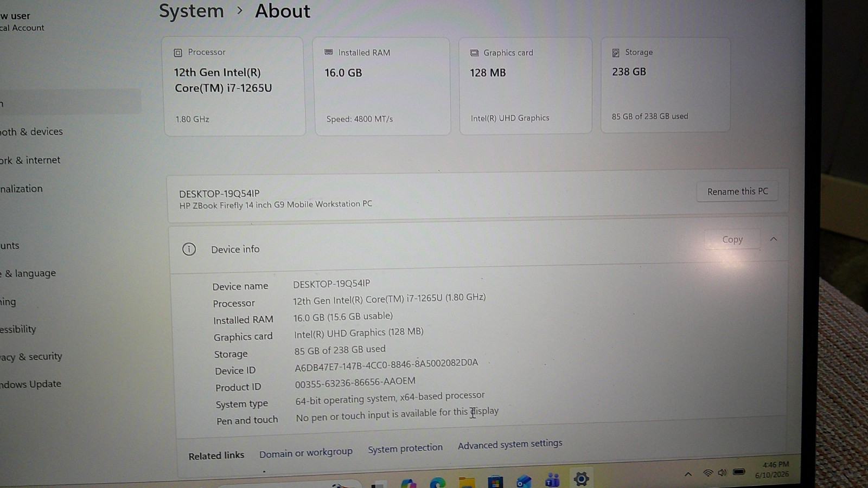Open File Explorer from taskbar

pyautogui.click(x=467, y=482)
